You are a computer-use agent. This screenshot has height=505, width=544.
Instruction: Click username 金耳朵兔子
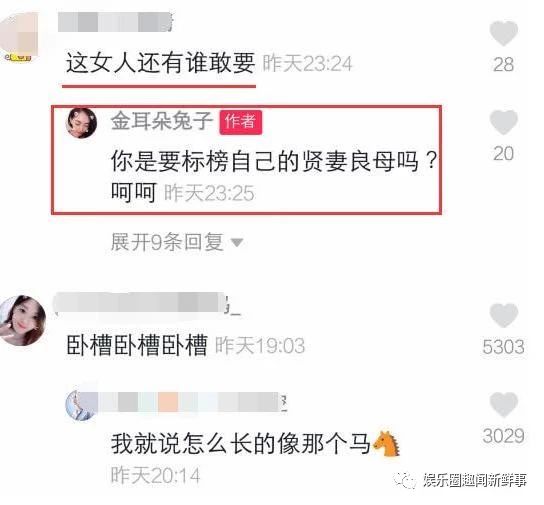click(x=161, y=121)
